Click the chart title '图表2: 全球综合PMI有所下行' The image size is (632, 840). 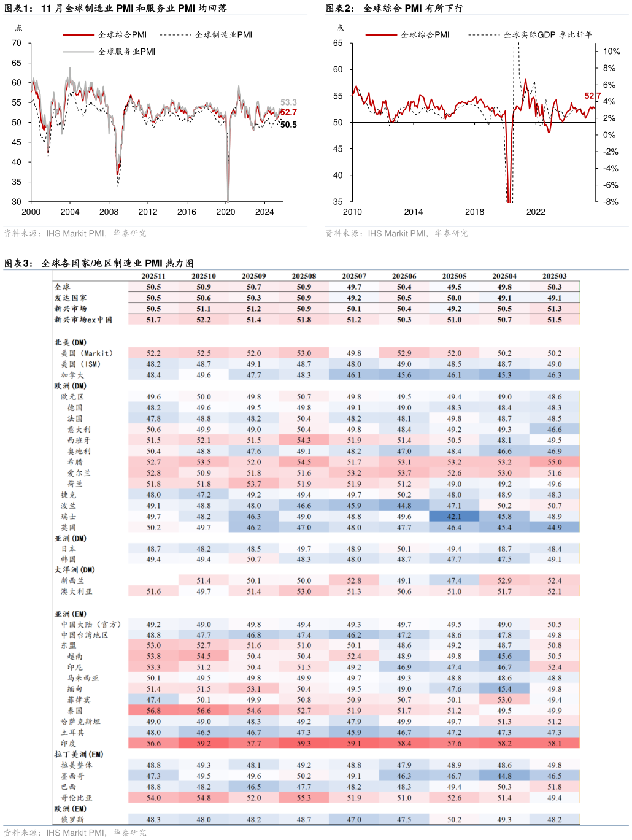pos(395,8)
